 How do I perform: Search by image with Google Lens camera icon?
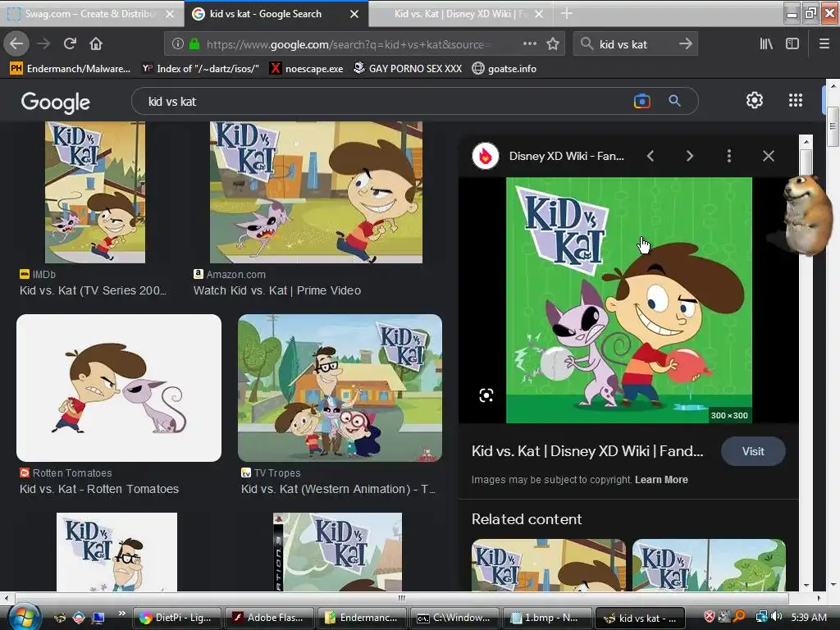(x=641, y=101)
